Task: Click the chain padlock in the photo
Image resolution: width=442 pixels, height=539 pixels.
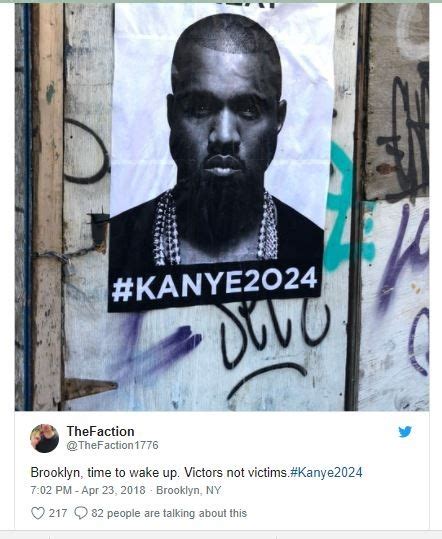Action: point(67,263)
